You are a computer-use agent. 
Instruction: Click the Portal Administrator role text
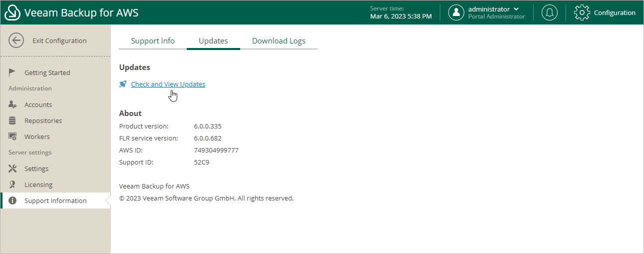point(496,16)
